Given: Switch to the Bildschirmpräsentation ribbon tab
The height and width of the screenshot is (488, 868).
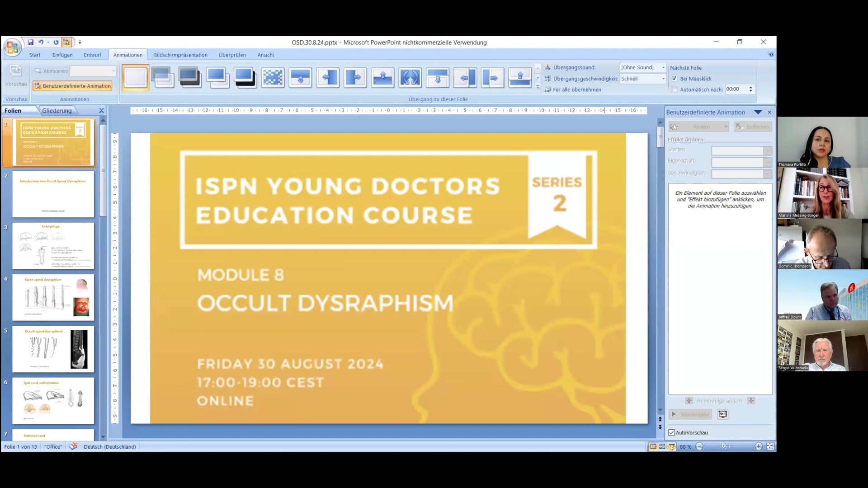Looking at the screenshot, I should click(x=180, y=55).
